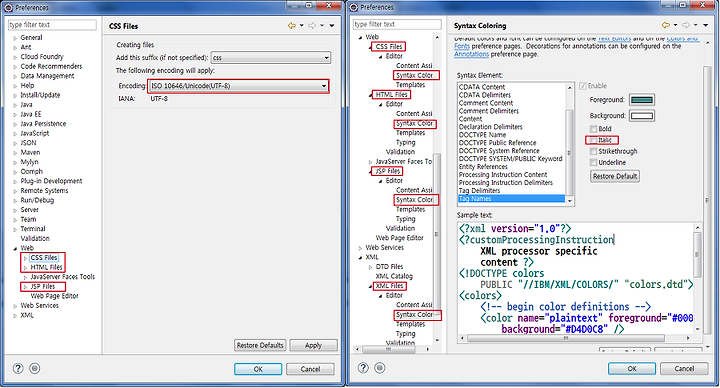Click forward arrow in CSS Files page header
720x388 pixels.
coord(312,26)
